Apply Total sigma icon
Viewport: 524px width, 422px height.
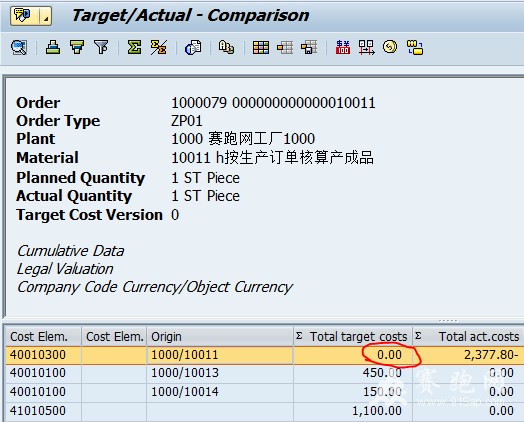134,47
